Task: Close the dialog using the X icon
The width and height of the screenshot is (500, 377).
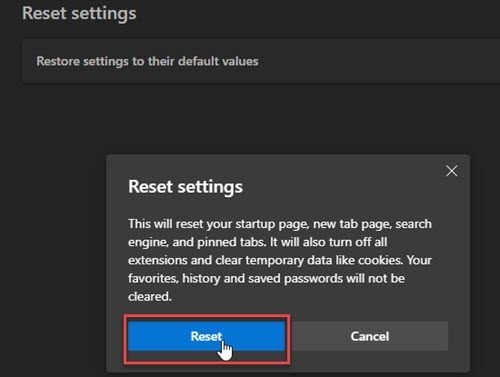Action: [x=452, y=171]
